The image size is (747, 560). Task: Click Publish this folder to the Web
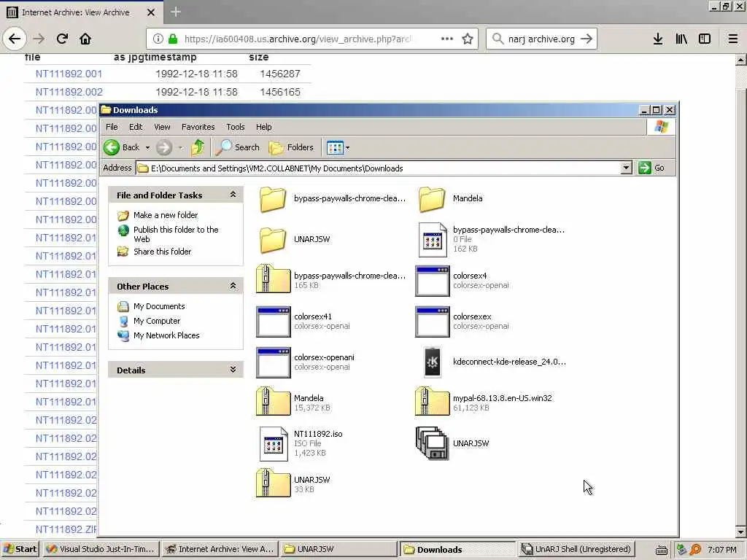(176, 234)
